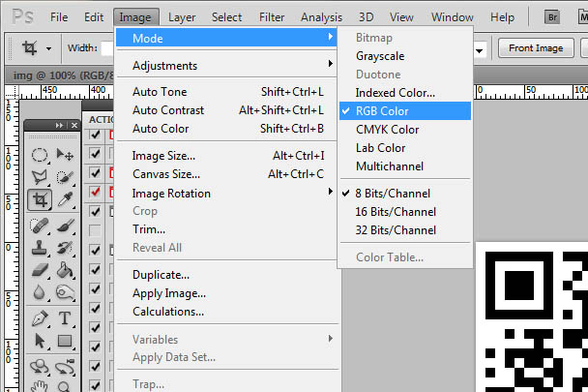Toggle the red checkmark in Actions panel
This screenshot has height=392, width=588.
click(95, 192)
